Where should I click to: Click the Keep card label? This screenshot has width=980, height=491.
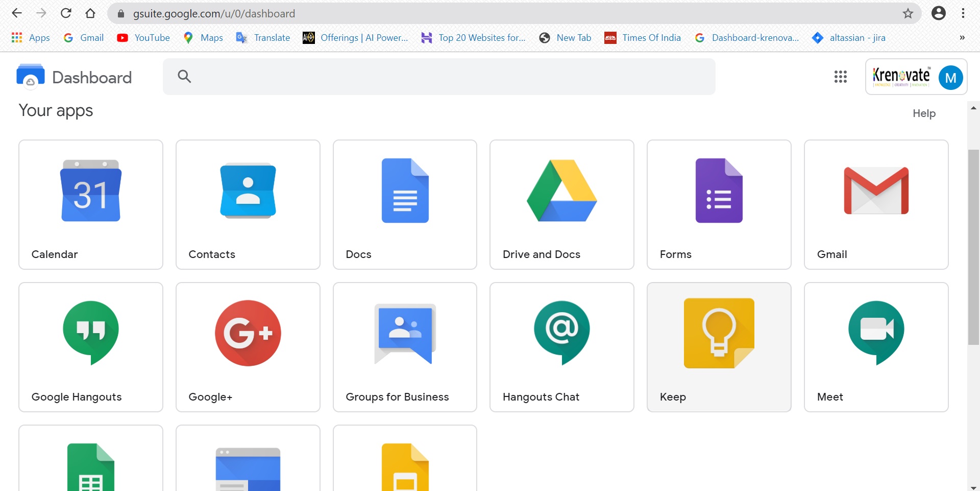pos(673,397)
